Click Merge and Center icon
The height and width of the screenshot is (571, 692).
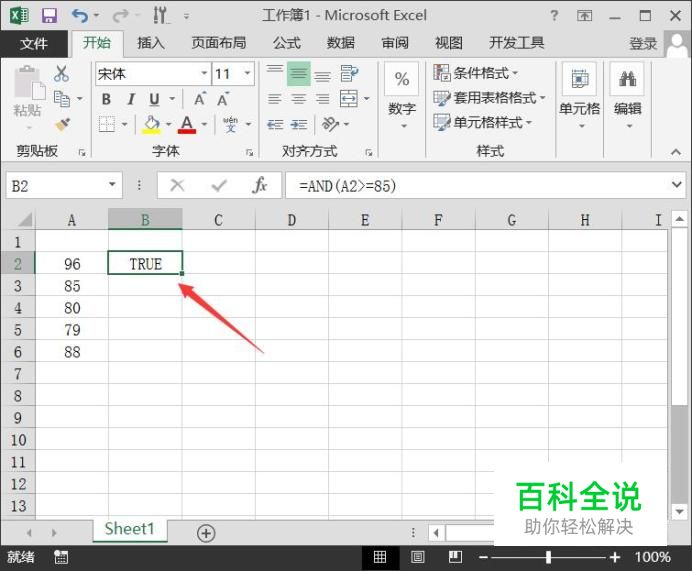tap(349, 99)
